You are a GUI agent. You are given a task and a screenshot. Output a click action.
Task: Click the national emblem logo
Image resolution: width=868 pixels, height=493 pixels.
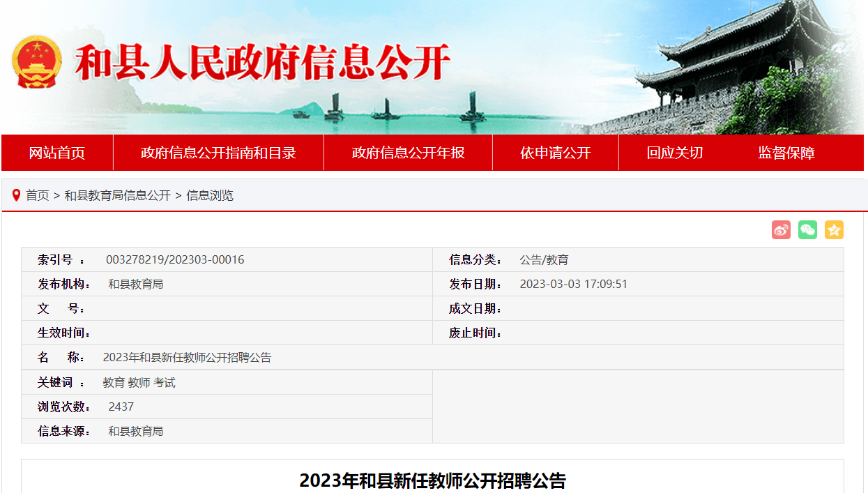point(36,63)
